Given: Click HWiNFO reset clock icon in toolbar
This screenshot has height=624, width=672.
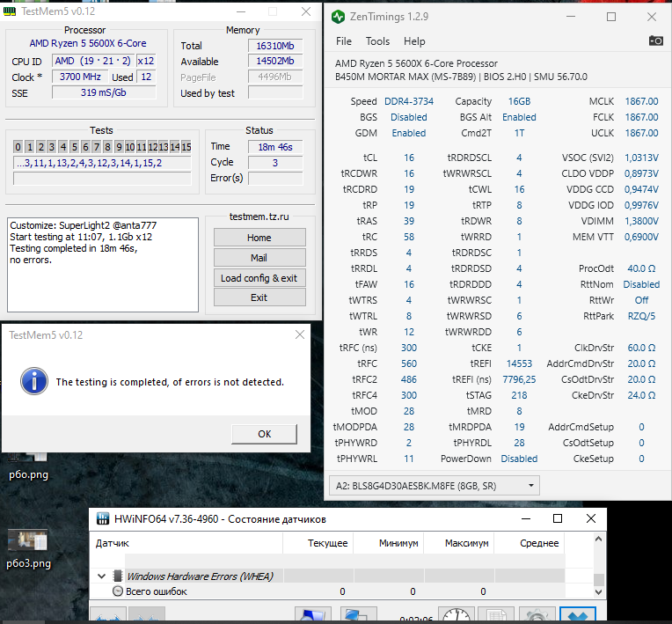Looking at the screenshot, I should point(457,615).
